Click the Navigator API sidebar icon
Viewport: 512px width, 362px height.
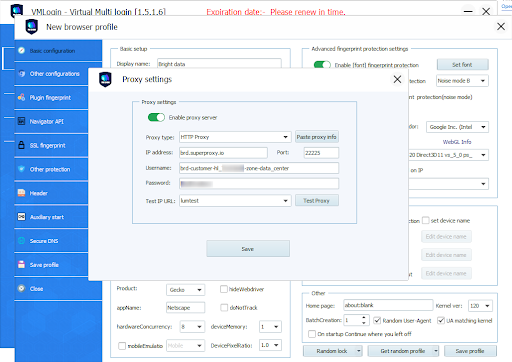(x=21, y=121)
